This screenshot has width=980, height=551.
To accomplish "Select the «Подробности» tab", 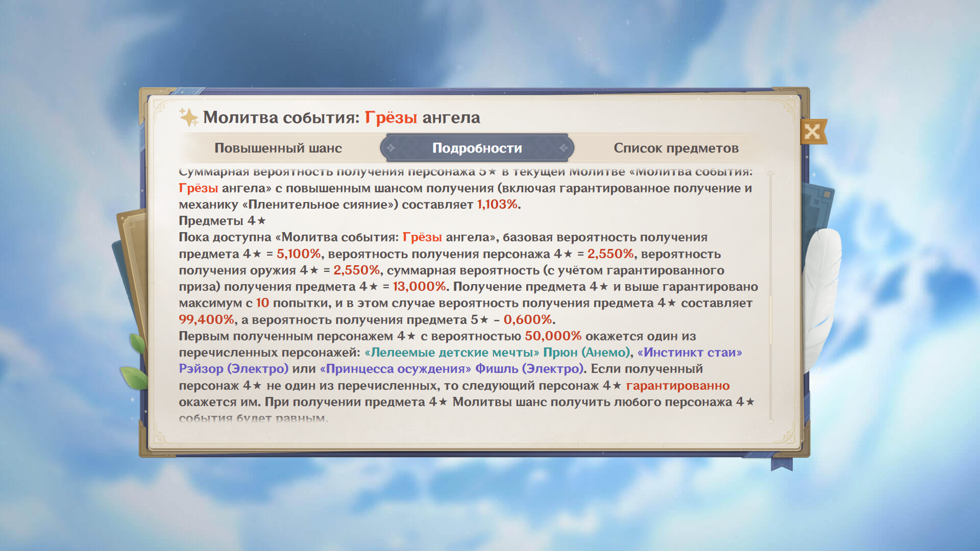I will point(477,148).
